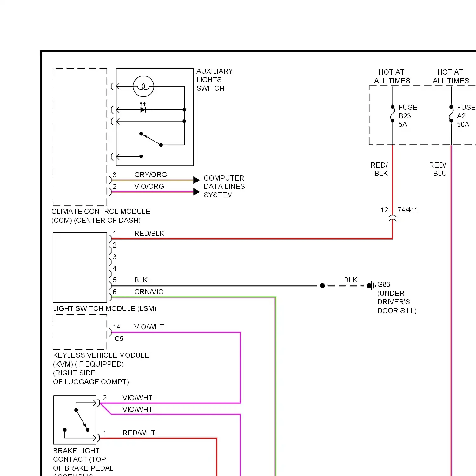The height and width of the screenshot is (476, 476).
Task: Select RED/BLK label at LSM pin 1
Action: coord(149,233)
